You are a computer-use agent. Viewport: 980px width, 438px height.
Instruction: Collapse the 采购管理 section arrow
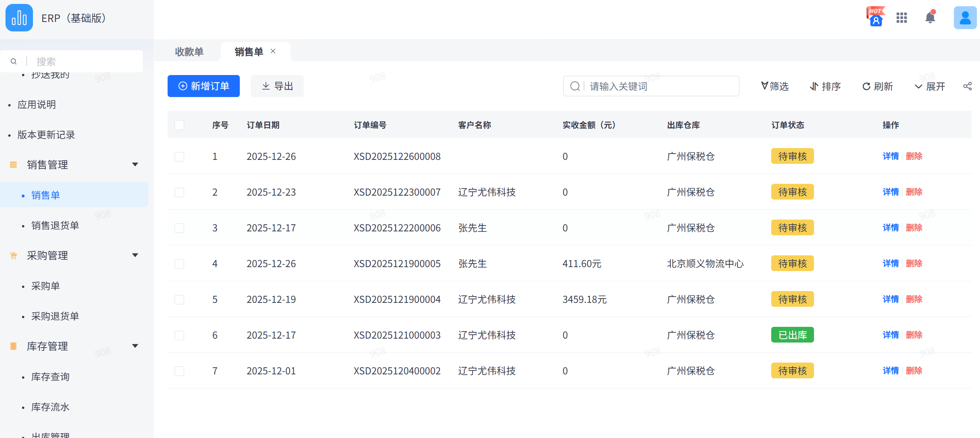pos(135,255)
